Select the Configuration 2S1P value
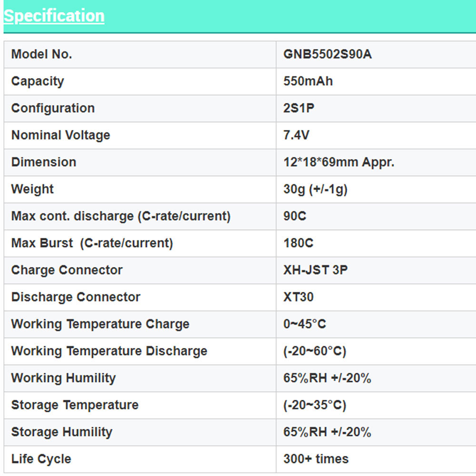Screen dimensions: 476x476 299,108
